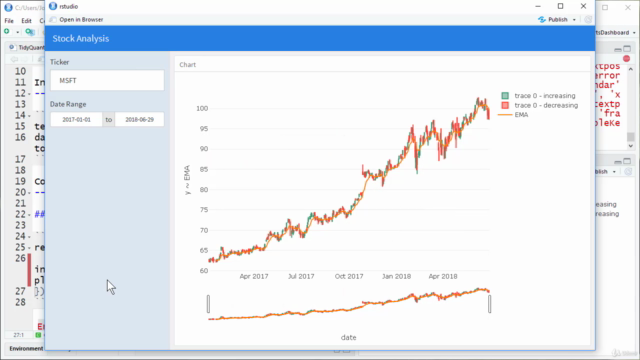Image resolution: width=640 pixels, height=360 pixels.
Task: Collapse code fold arrow at line 14
Action: 29,116
